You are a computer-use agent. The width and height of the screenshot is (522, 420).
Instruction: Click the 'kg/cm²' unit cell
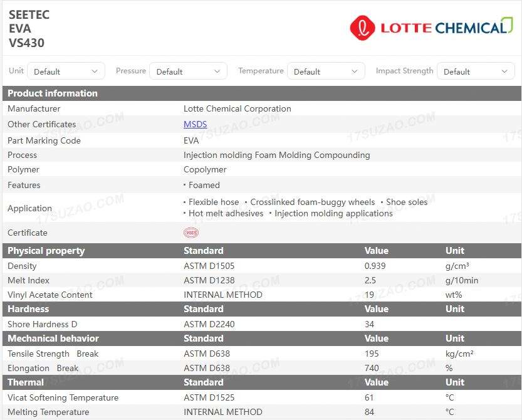[459, 354]
